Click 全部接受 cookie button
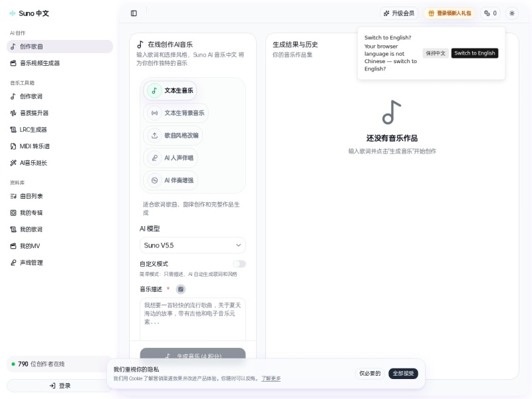Viewport: 532px width, 399px height. [x=403, y=374]
